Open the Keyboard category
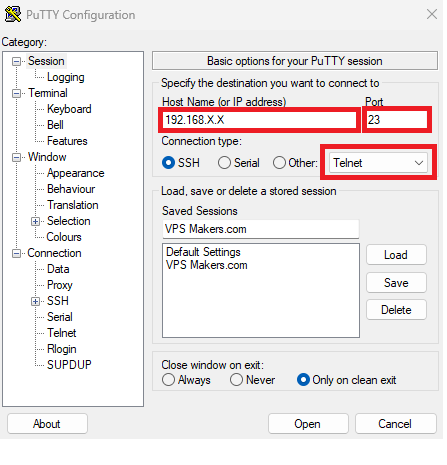 [x=69, y=109]
